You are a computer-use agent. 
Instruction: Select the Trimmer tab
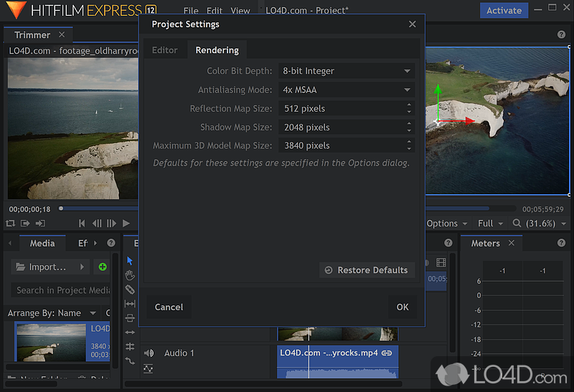coord(32,34)
